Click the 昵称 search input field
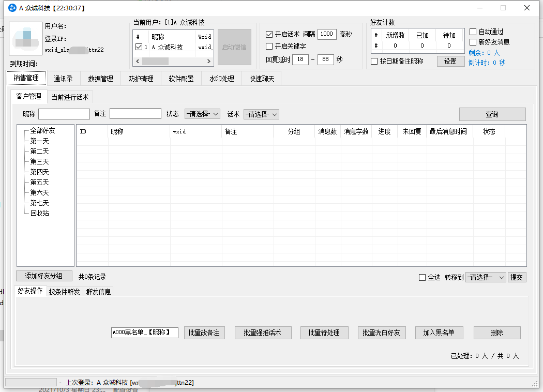This screenshot has width=543, height=392. (64, 114)
